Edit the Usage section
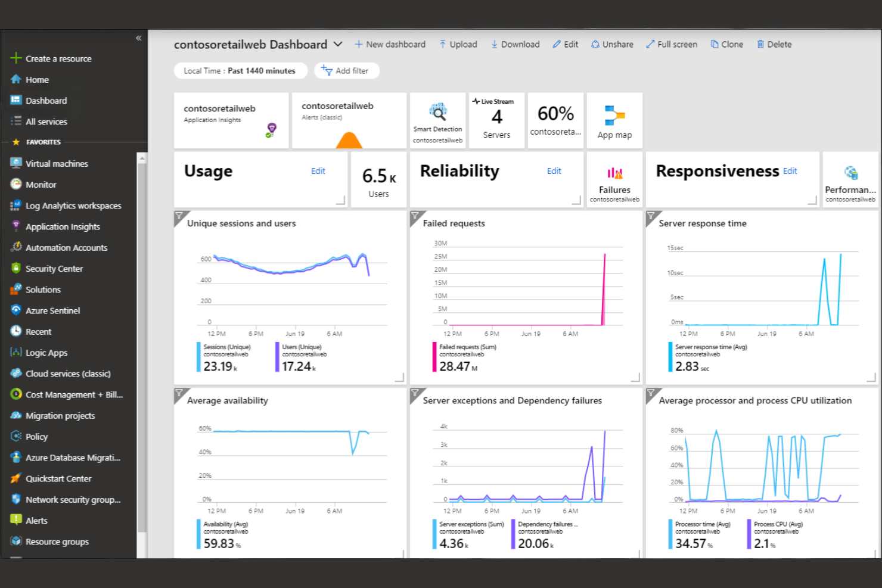 pos(318,171)
